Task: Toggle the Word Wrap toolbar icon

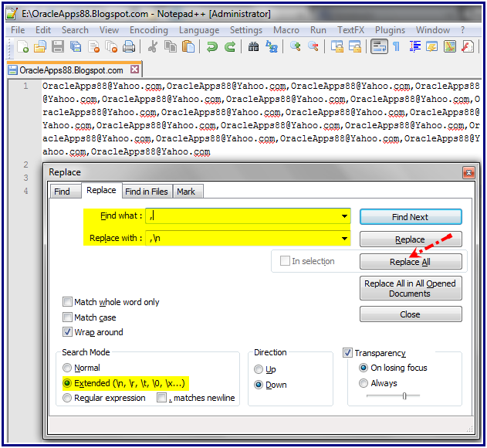Action: pos(379,46)
